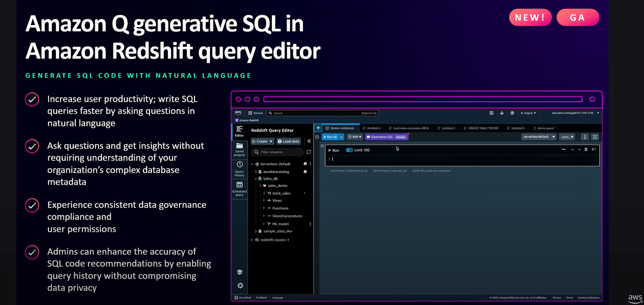Expand the Functions node
The image size is (644, 305).
coord(264,208)
